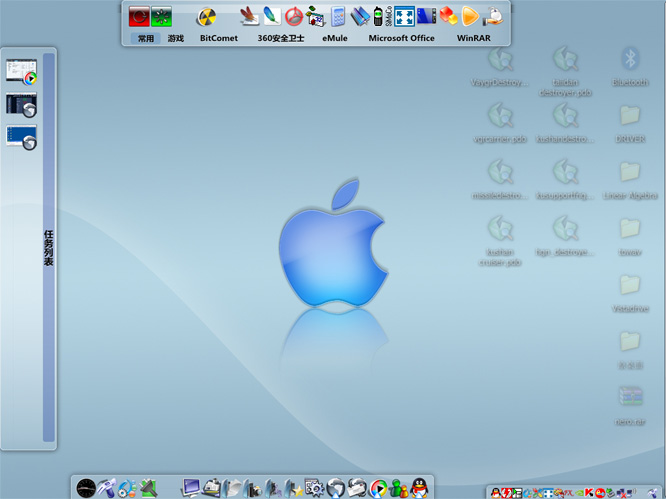Viewport: 666px width, 499px height.
Task: Click the 任务列表 vertical bar
Action: point(49,247)
